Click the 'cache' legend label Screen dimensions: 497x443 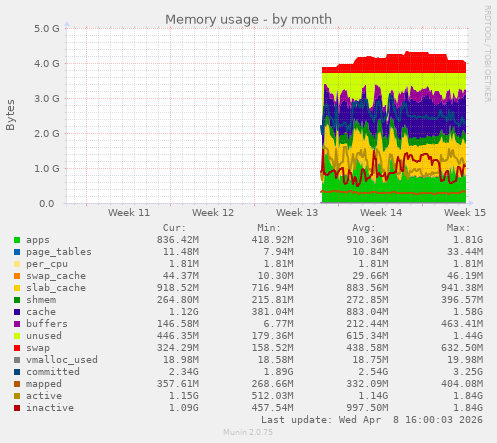tap(41, 312)
